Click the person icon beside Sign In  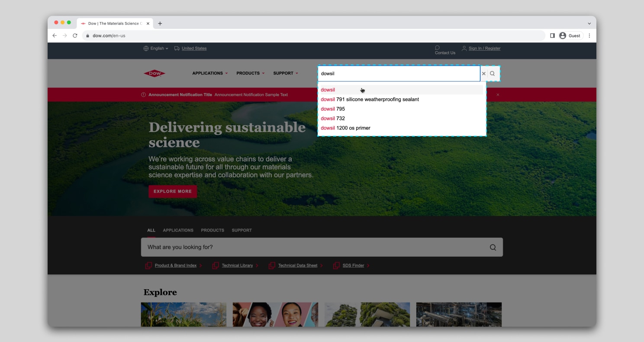click(464, 48)
